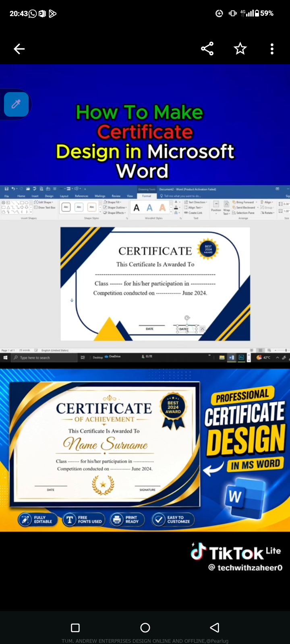Open the File tab in Word
290x644 pixels.
pos(6,196)
